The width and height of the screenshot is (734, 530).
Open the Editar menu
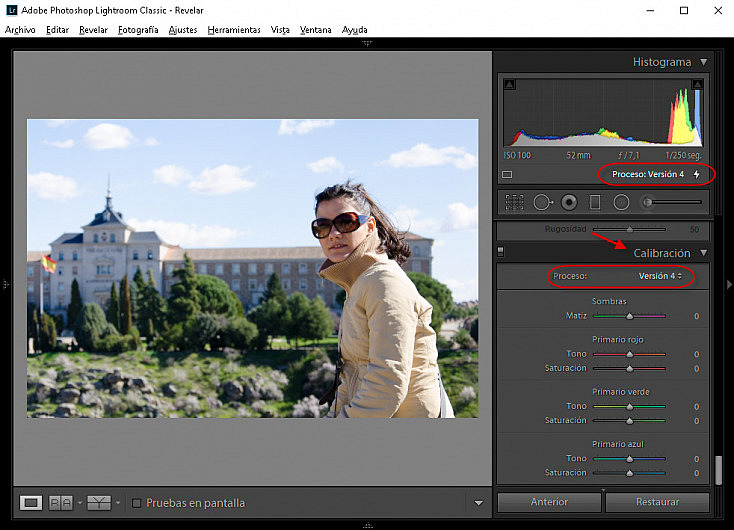58,30
